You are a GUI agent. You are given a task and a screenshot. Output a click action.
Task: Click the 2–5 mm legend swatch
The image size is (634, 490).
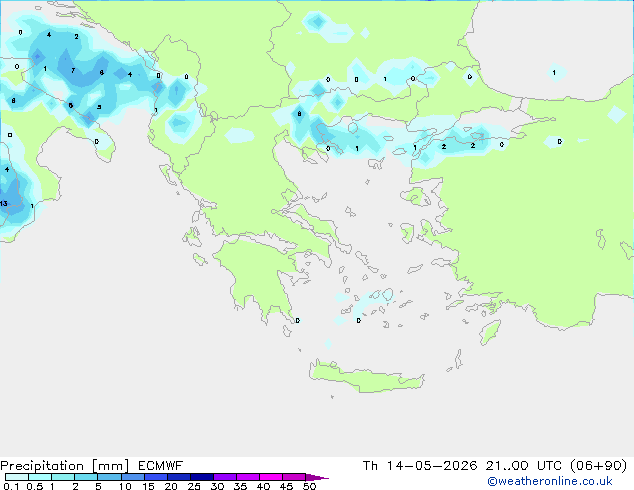click(86, 477)
